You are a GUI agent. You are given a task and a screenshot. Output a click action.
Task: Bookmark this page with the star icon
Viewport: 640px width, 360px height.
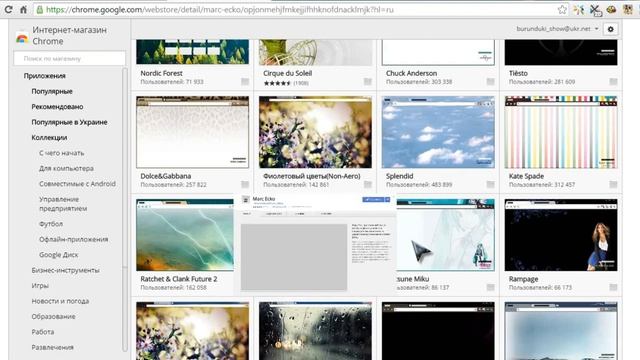(x=562, y=9)
